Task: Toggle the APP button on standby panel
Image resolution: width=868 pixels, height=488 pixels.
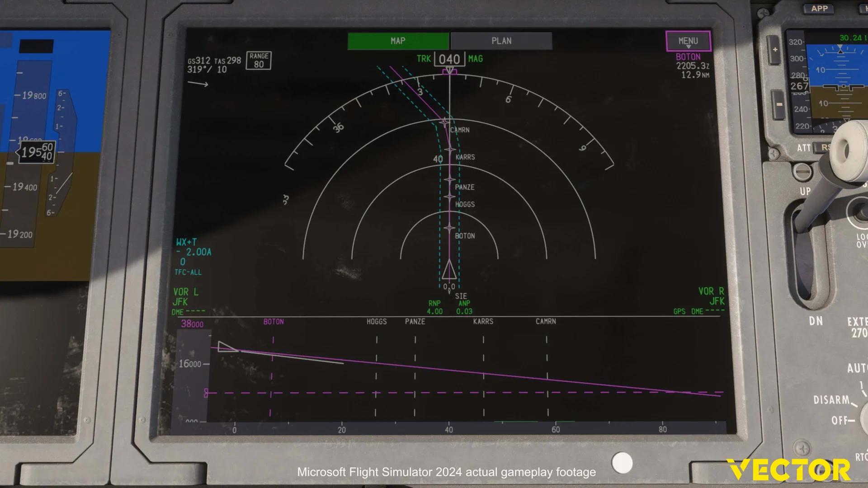Action: 819,9
